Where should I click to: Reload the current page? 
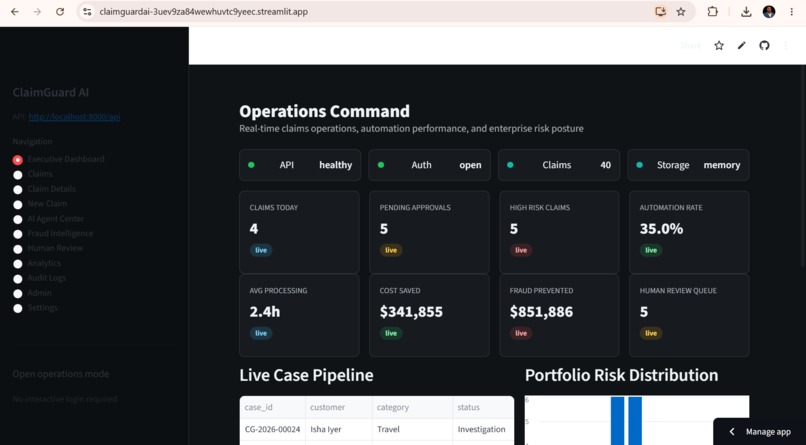pos(60,12)
